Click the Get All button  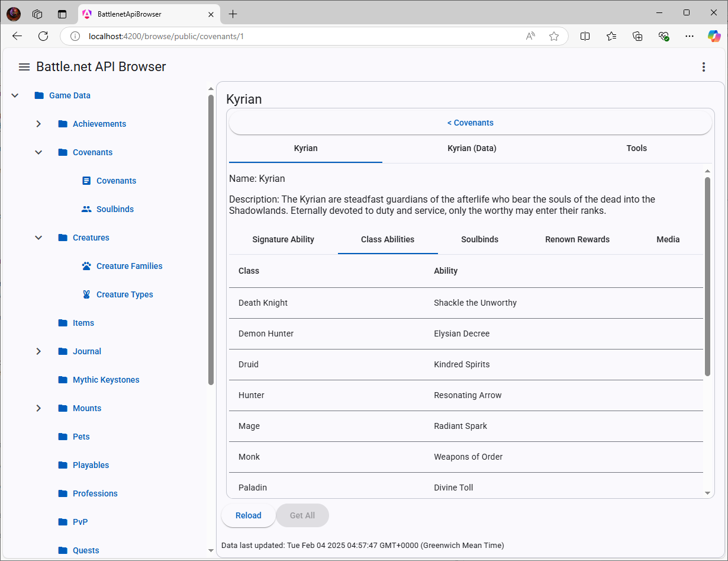pos(302,515)
